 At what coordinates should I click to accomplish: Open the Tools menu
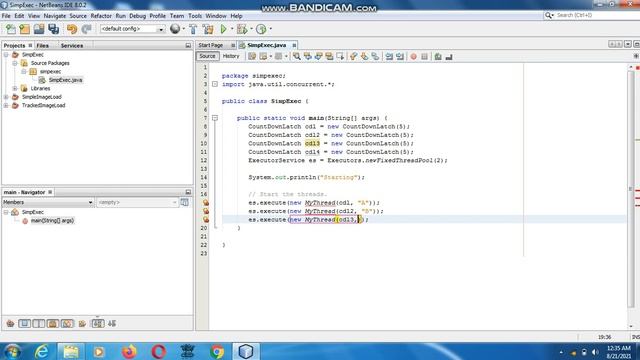point(195,16)
